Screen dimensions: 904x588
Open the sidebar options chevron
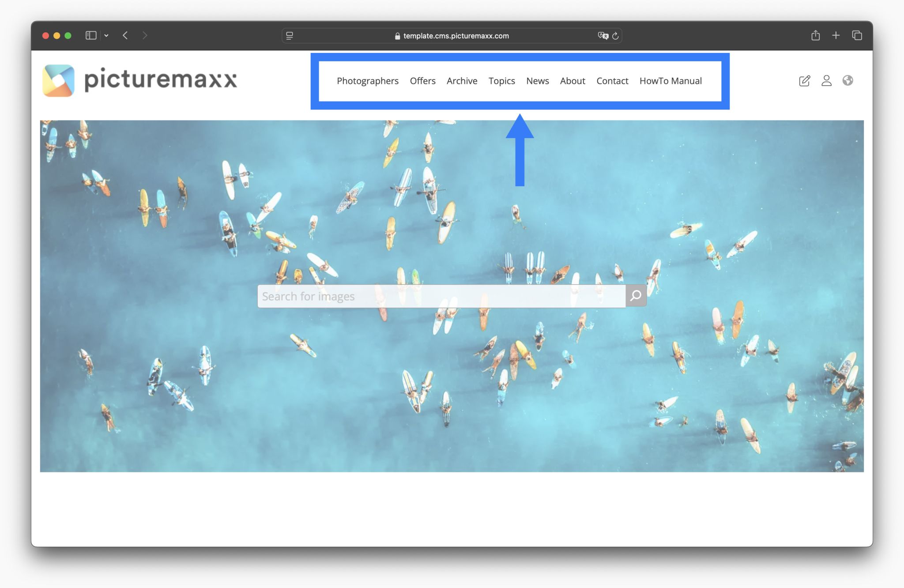(x=106, y=35)
